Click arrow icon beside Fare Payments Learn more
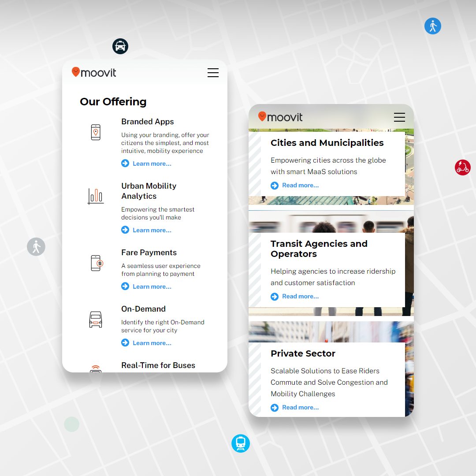This screenshot has height=476, width=476. pyautogui.click(x=125, y=286)
